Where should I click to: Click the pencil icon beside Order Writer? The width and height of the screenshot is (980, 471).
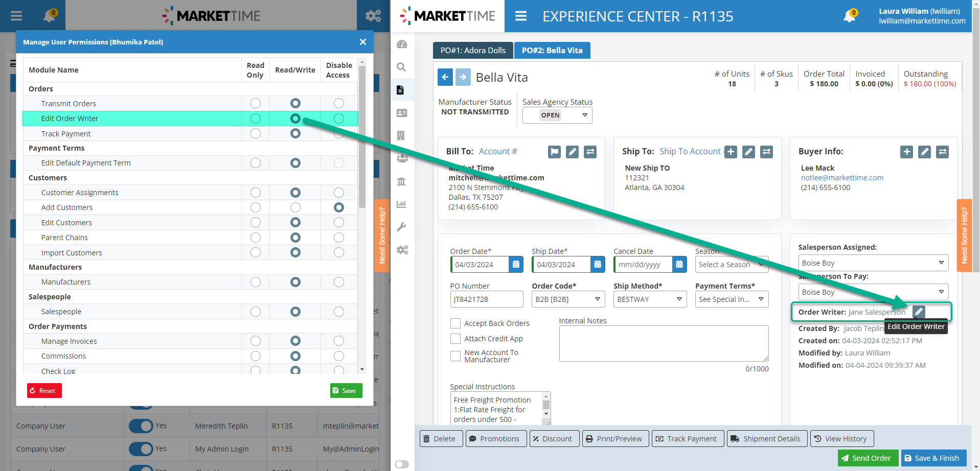click(x=919, y=312)
